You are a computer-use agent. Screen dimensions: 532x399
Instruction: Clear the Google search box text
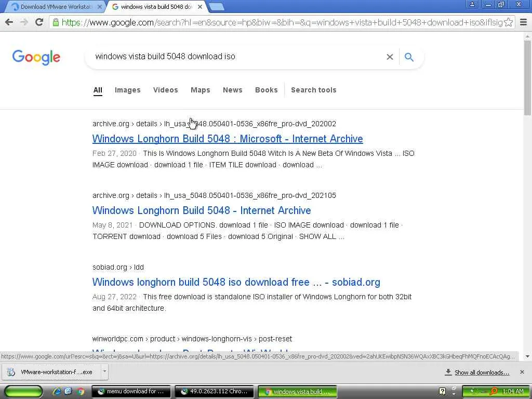click(x=390, y=57)
